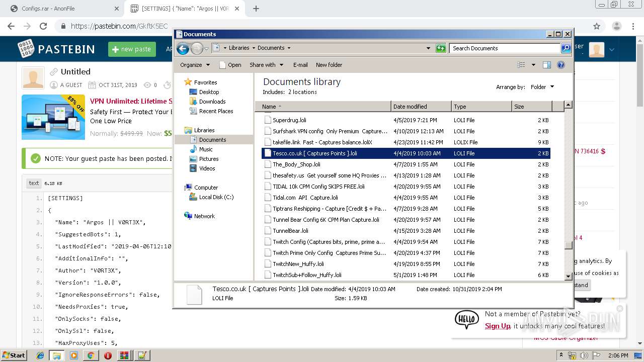Image resolution: width=644 pixels, height=362 pixels.
Task: Click in the Search Documents field
Action: point(505,48)
